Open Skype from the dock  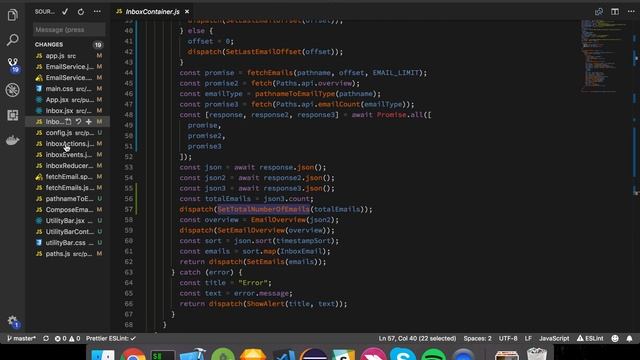point(403,354)
